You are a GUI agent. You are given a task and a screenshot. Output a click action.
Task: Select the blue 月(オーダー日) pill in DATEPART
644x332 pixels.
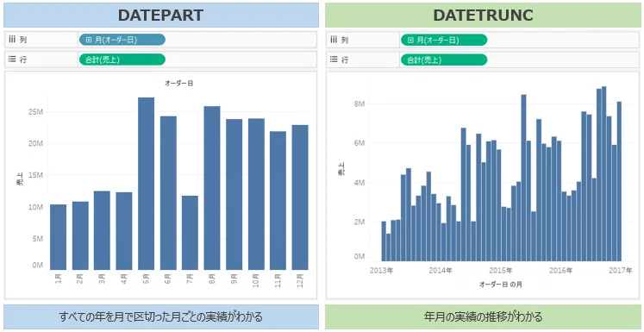pos(122,40)
